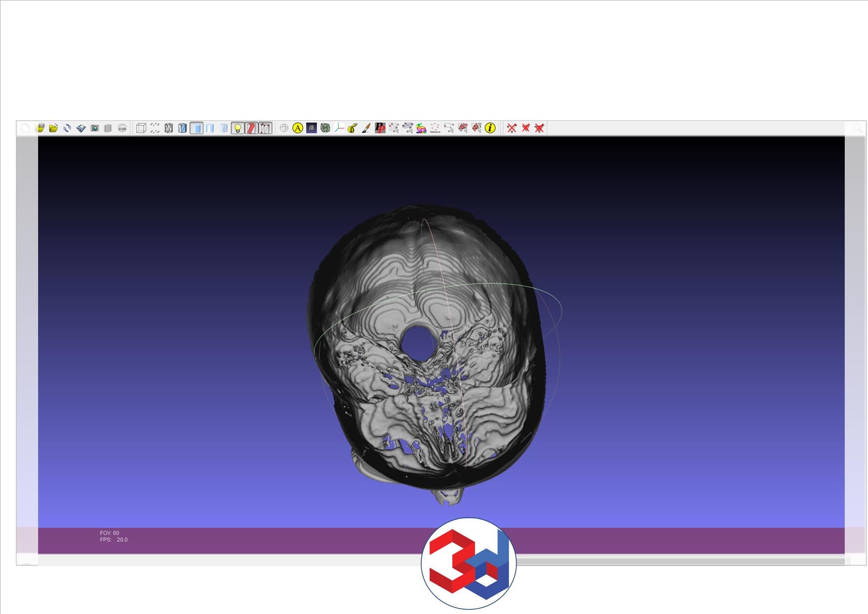Open a project with the yellow stack icon
This screenshot has width=868, height=614.
point(40,128)
